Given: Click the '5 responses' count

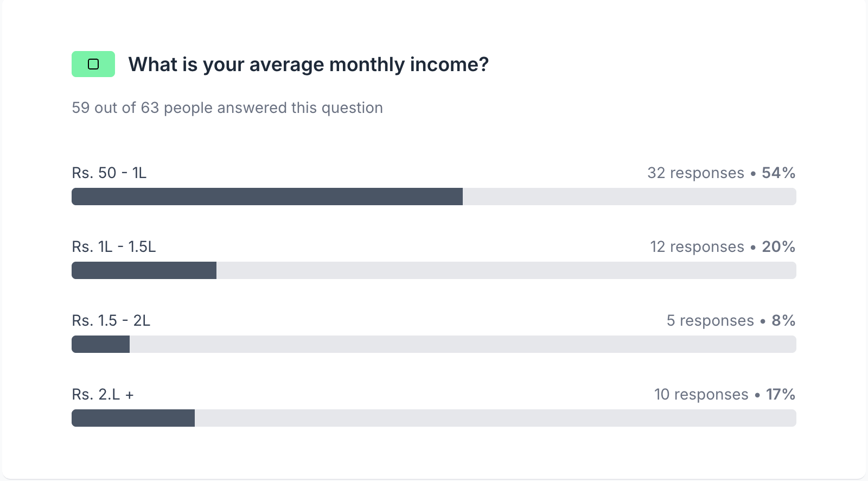Looking at the screenshot, I should click(x=710, y=320).
